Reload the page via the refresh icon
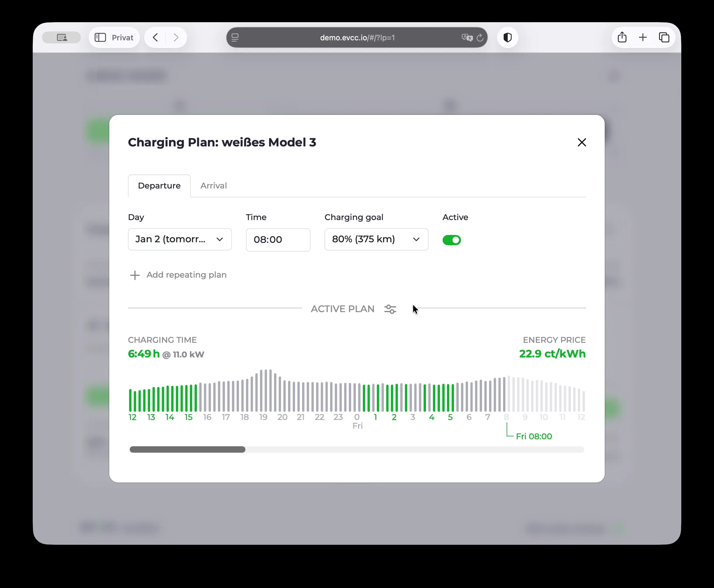 480,38
